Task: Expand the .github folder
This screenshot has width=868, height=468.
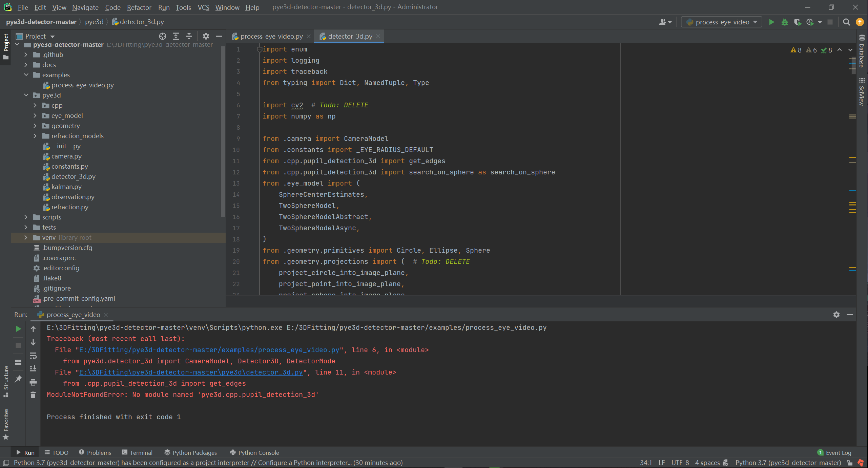Action: pyautogui.click(x=26, y=55)
